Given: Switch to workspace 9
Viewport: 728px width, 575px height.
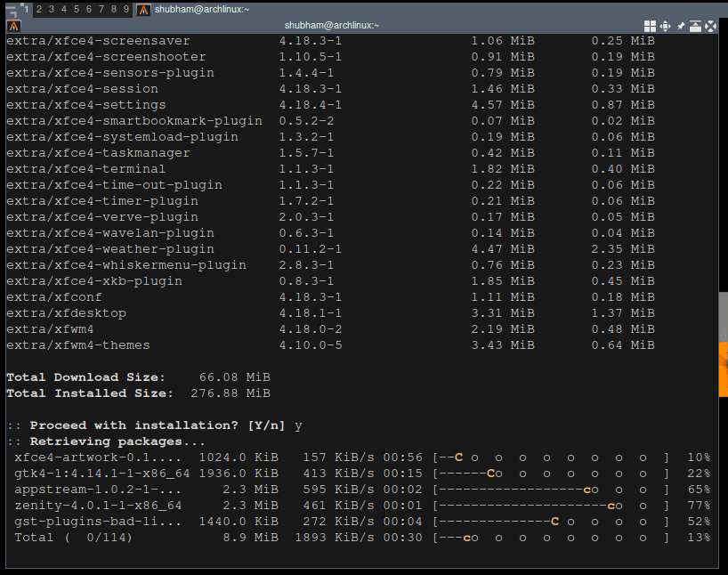Looking at the screenshot, I should (x=126, y=9).
